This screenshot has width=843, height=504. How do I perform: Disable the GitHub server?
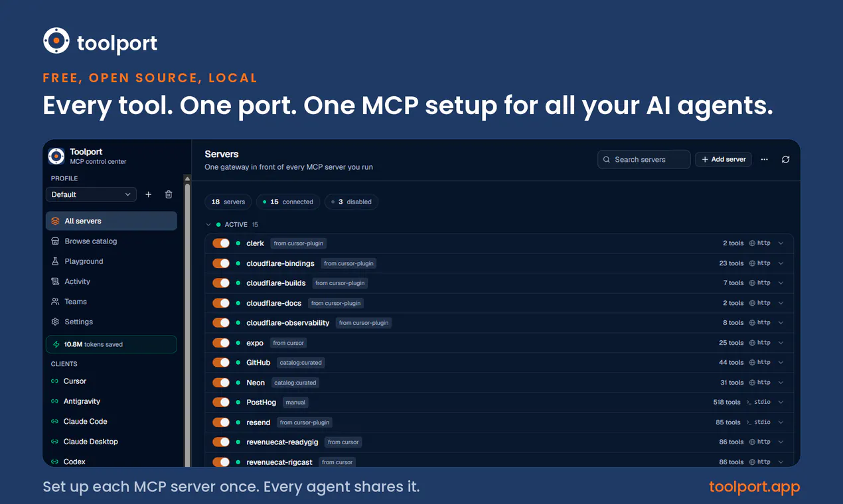(x=221, y=362)
